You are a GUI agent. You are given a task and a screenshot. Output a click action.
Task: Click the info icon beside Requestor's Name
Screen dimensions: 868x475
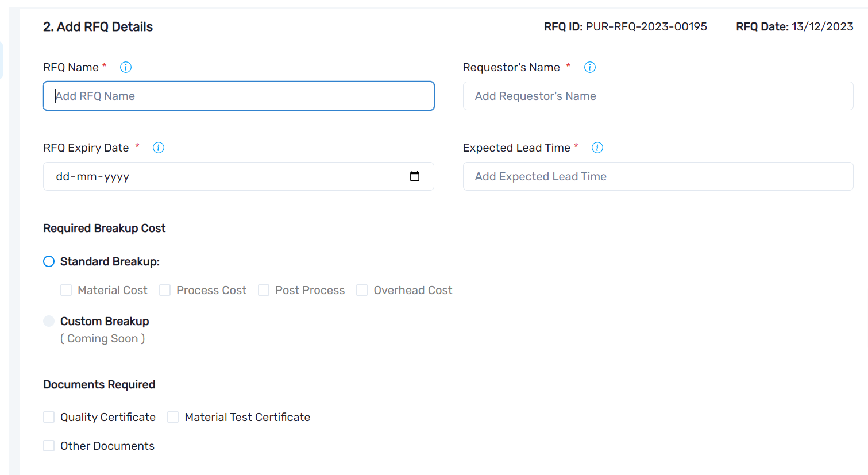[589, 67]
